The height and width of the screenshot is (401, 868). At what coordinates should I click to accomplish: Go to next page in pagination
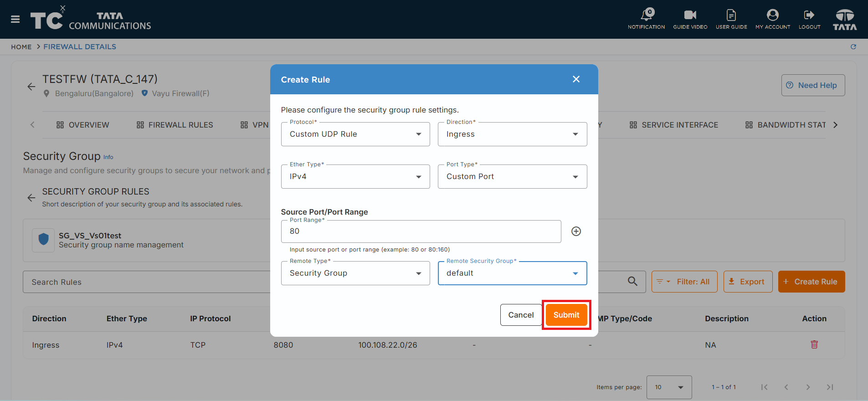pos(808,387)
